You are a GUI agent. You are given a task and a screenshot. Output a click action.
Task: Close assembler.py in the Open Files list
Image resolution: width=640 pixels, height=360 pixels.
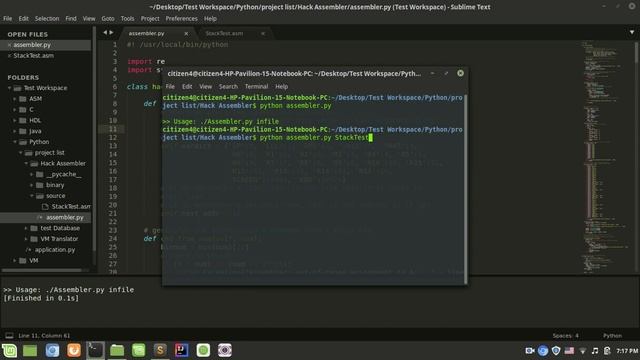click(x=9, y=45)
